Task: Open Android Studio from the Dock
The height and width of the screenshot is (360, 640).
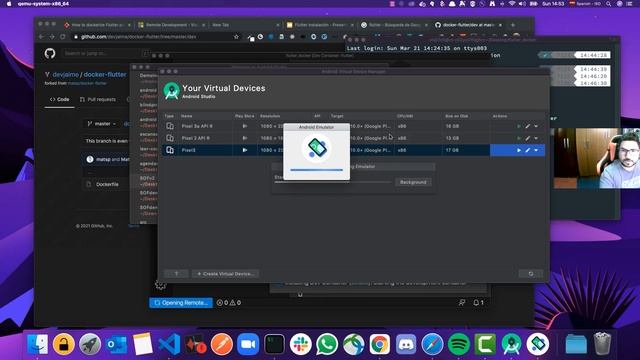Action: point(511,344)
